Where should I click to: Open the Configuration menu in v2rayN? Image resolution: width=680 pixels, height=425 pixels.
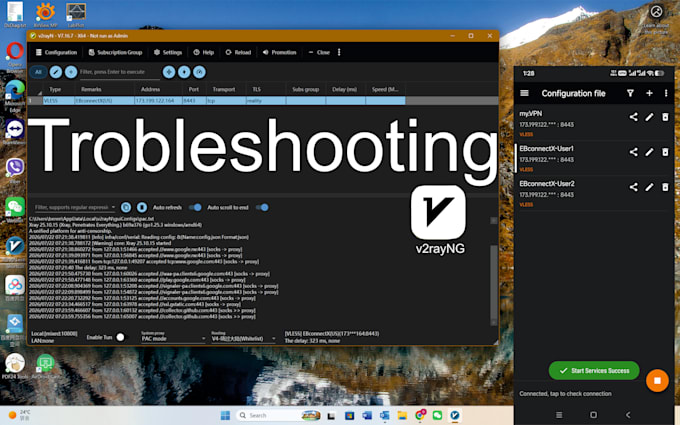[56, 52]
